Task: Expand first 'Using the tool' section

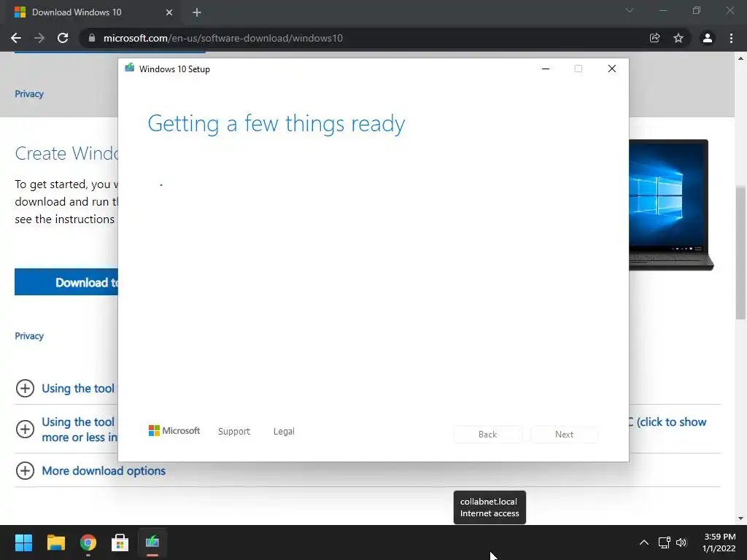Action: coord(25,388)
